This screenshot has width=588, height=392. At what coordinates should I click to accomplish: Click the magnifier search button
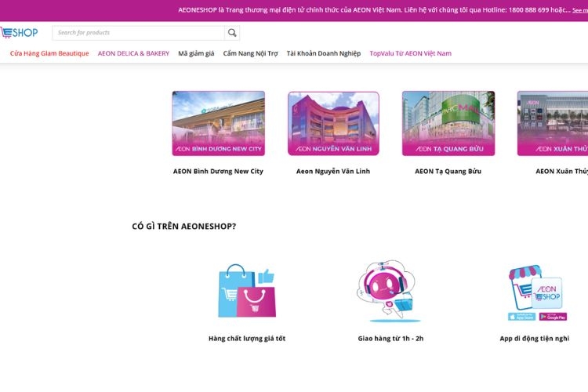pos(232,33)
